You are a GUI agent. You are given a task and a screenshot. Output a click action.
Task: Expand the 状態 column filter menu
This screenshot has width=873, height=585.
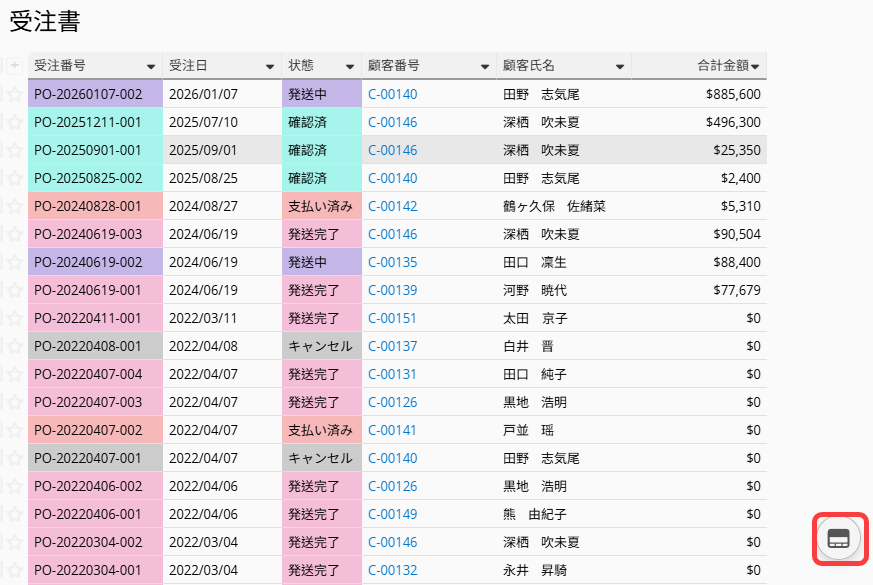[x=350, y=67]
